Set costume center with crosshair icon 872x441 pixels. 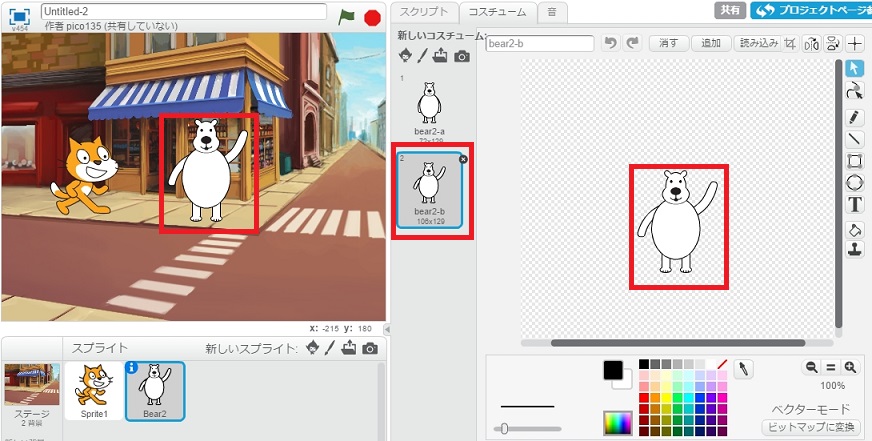(855, 43)
